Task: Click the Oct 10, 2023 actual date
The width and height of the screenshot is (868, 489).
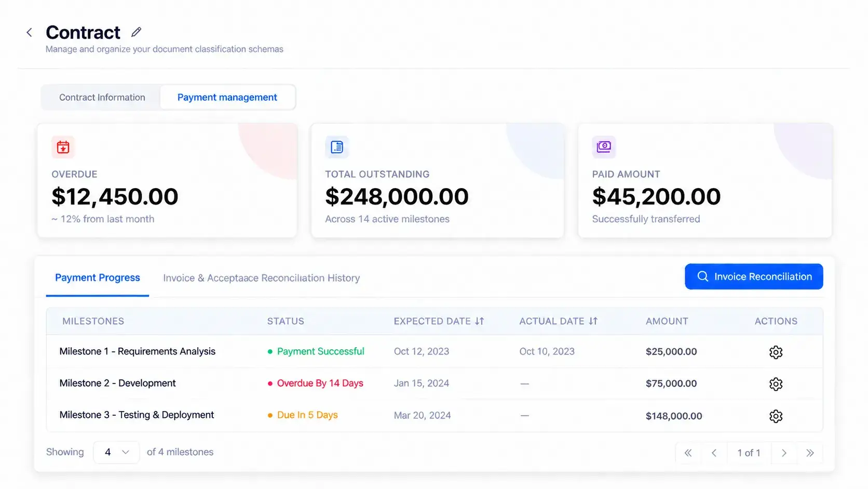Action: click(547, 351)
